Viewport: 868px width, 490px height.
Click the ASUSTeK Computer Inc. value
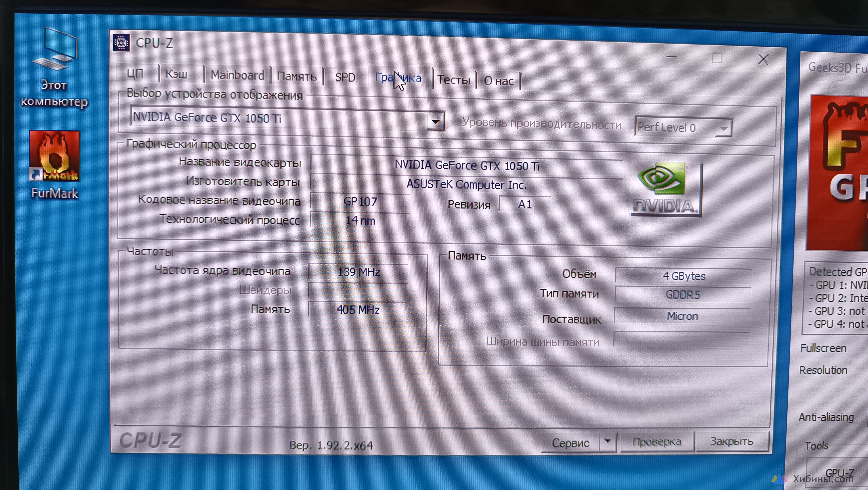pyautogui.click(x=467, y=184)
